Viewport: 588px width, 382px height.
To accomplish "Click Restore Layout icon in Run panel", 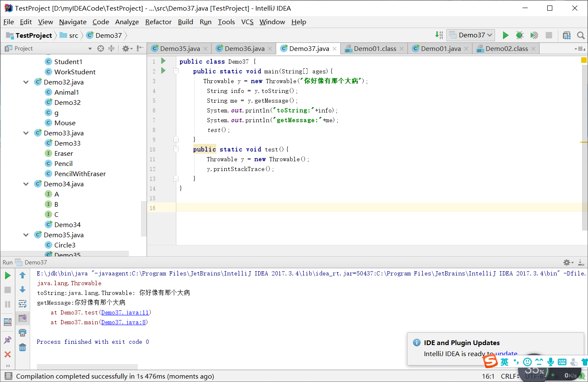I will coord(8,322).
